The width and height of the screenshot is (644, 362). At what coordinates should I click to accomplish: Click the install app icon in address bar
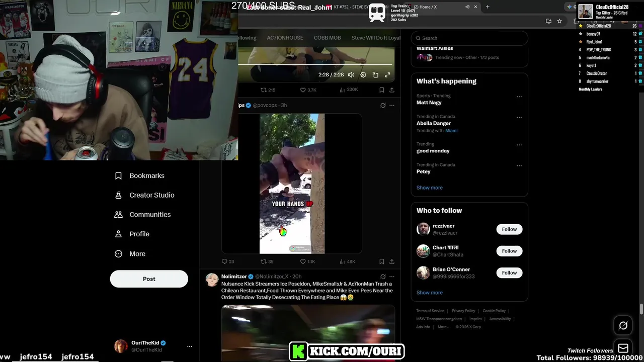pos(548,21)
